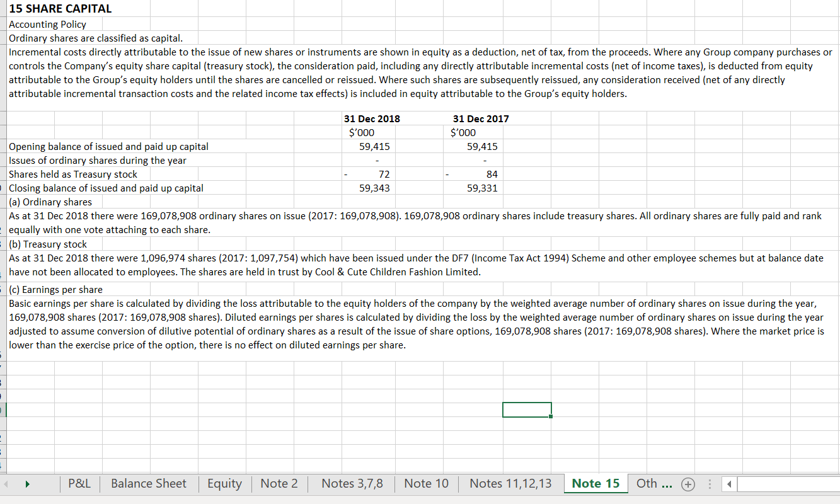The width and height of the screenshot is (840, 504).
Task: Select the active Note 15 tab
Action: tap(595, 484)
